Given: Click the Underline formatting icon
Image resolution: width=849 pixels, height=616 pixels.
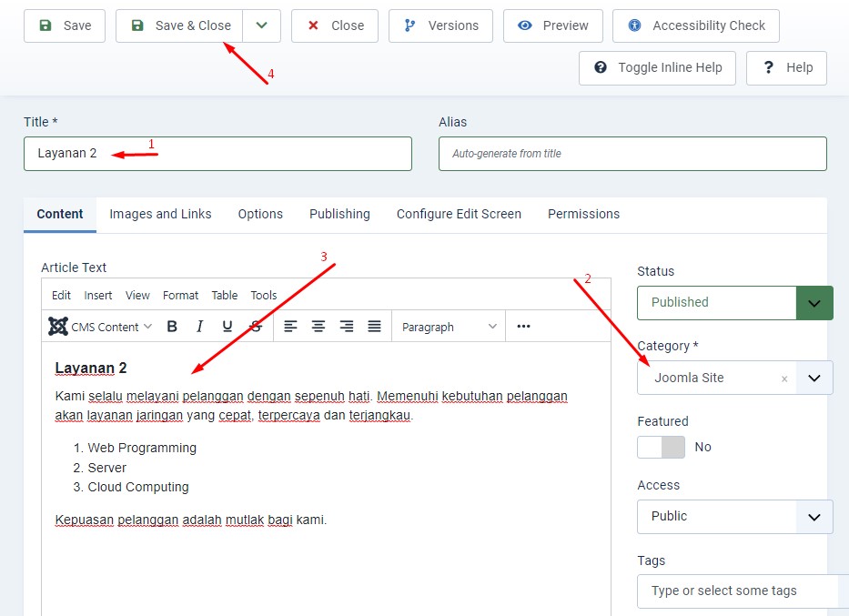Looking at the screenshot, I should pyautogui.click(x=227, y=327).
